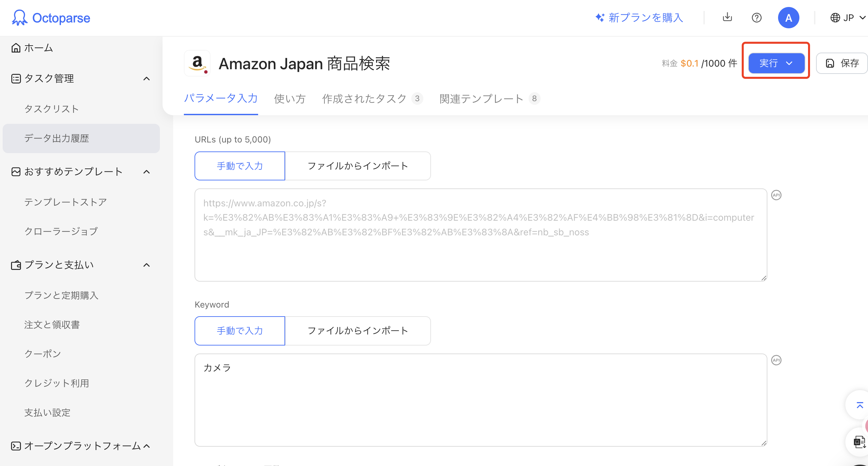Click the 作成されたタスク count badge 3
Image resolution: width=868 pixels, height=466 pixels.
point(417,99)
